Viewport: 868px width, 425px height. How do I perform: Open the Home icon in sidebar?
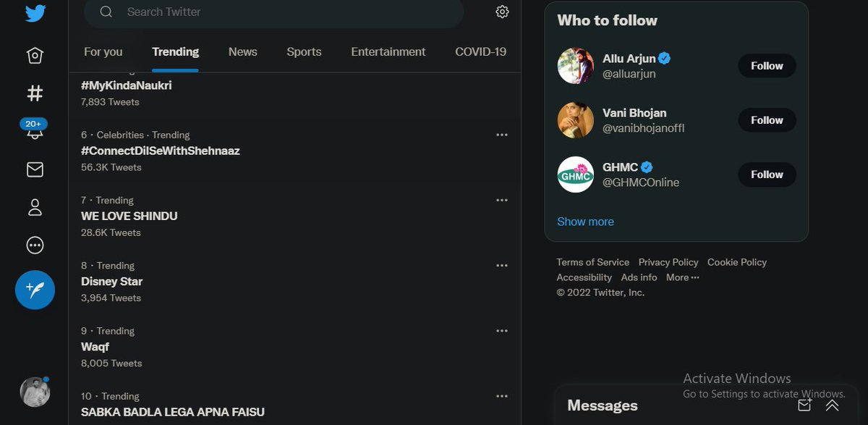click(35, 56)
